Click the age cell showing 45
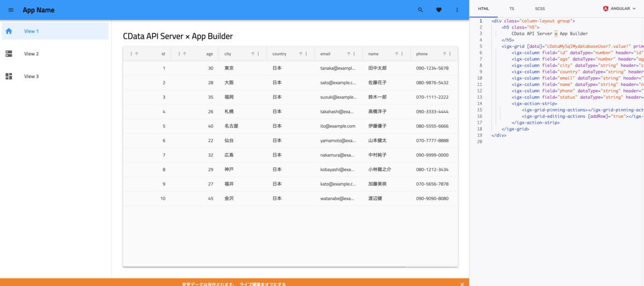This screenshot has width=644, height=286. 210,198
